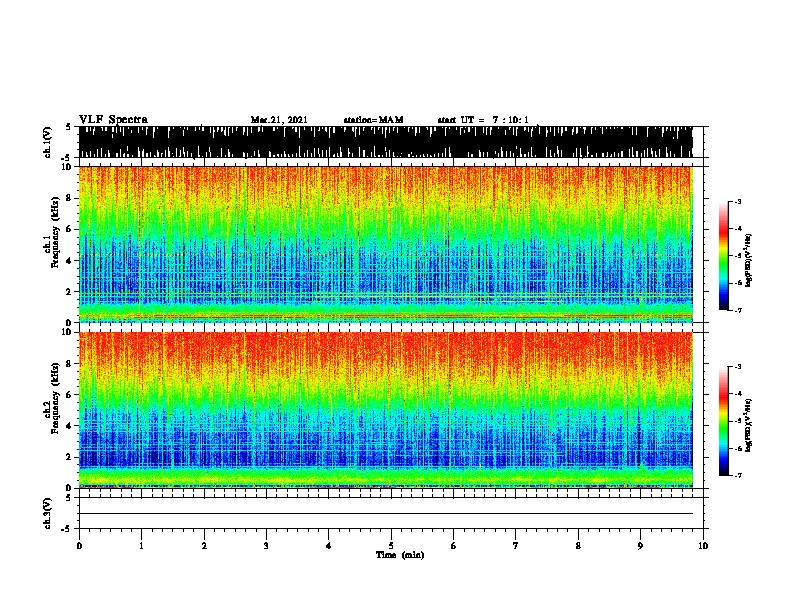Select the "Mar.21, 2021" date text
The image size is (792, 612).
[x=279, y=120]
